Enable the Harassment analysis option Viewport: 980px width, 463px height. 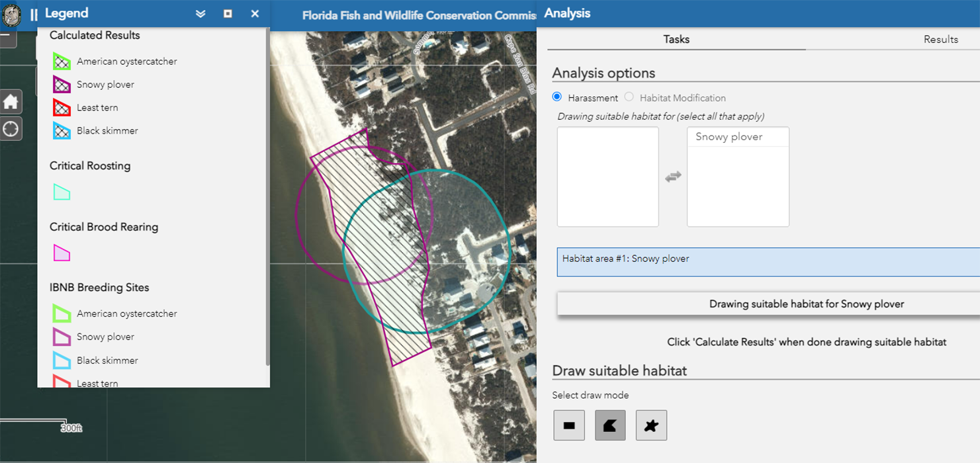coord(557,97)
